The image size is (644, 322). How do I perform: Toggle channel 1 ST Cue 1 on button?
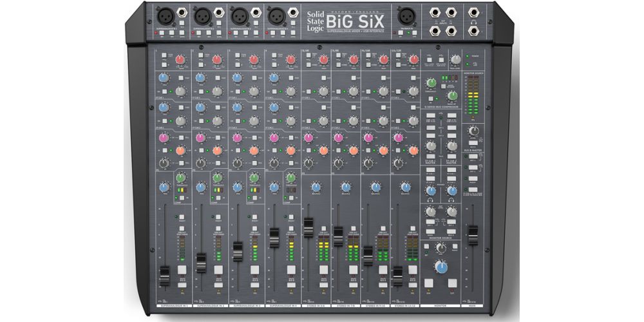tap(164, 91)
